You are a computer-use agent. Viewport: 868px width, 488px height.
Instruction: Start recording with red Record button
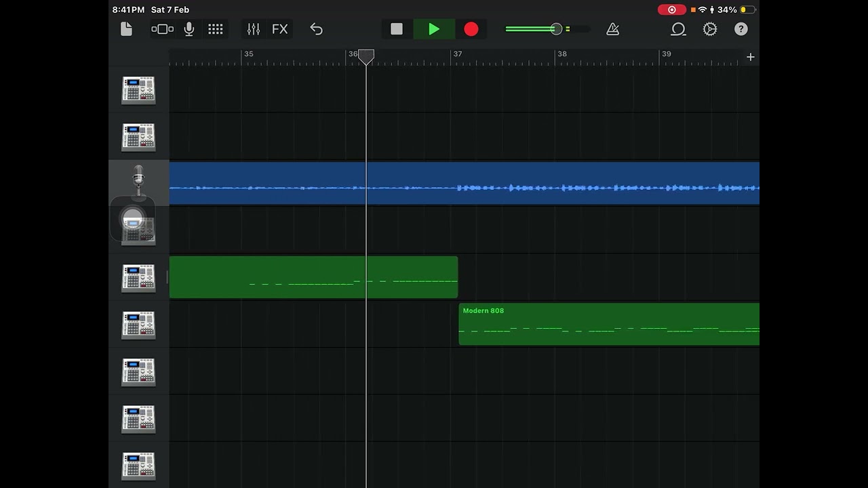[x=471, y=29]
